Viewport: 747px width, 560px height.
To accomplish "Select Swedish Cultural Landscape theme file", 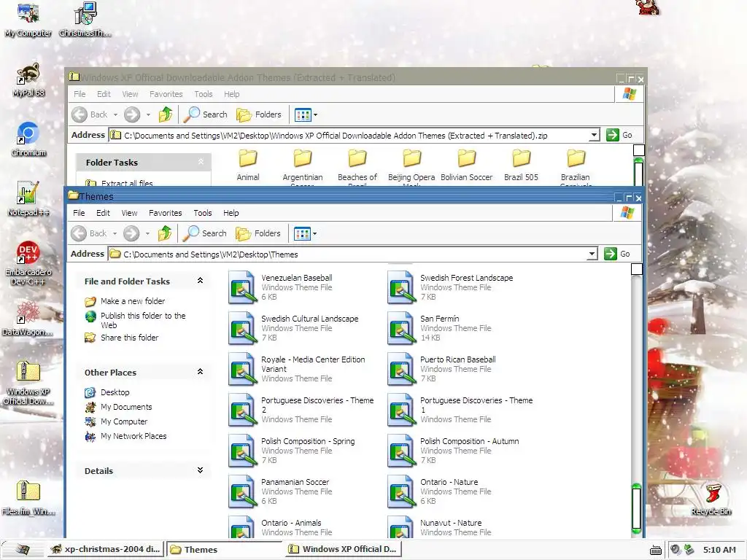I will 293,328.
